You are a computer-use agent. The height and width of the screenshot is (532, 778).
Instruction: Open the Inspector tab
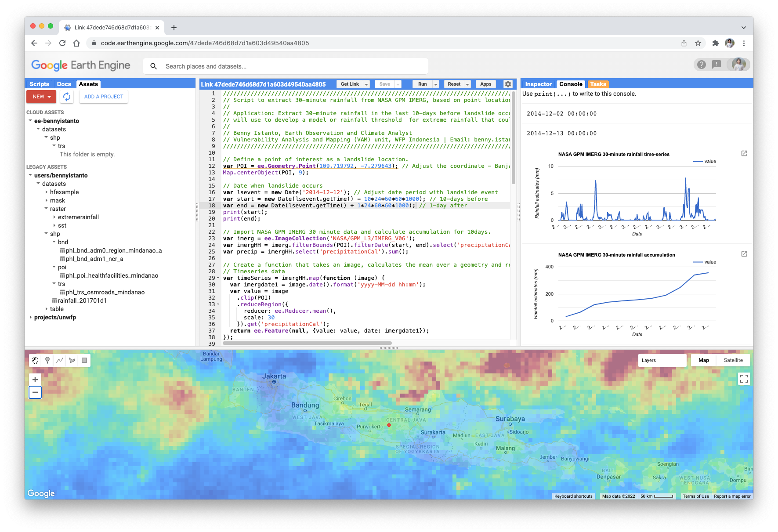(538, 84)
